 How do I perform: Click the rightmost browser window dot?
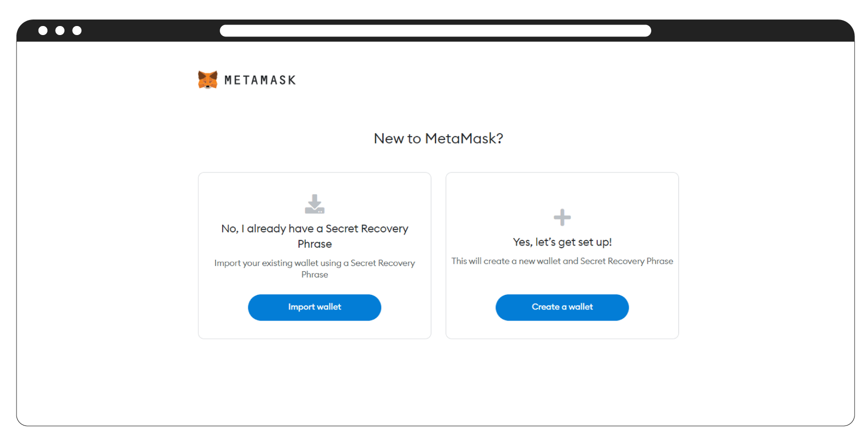pyautogui.click(x=77, y=31)
